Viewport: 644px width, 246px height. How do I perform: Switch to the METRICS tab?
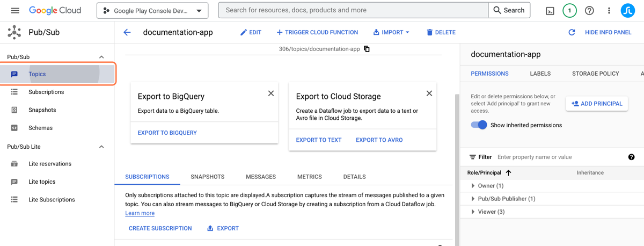click(310, 177)
